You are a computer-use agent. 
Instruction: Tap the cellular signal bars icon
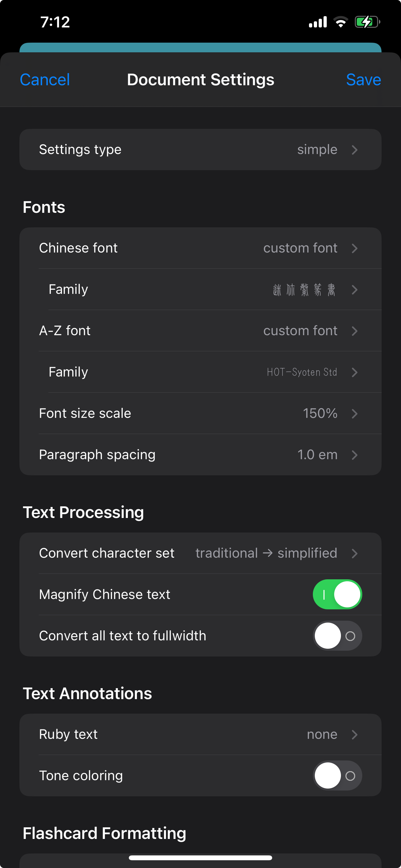(318, 22)
